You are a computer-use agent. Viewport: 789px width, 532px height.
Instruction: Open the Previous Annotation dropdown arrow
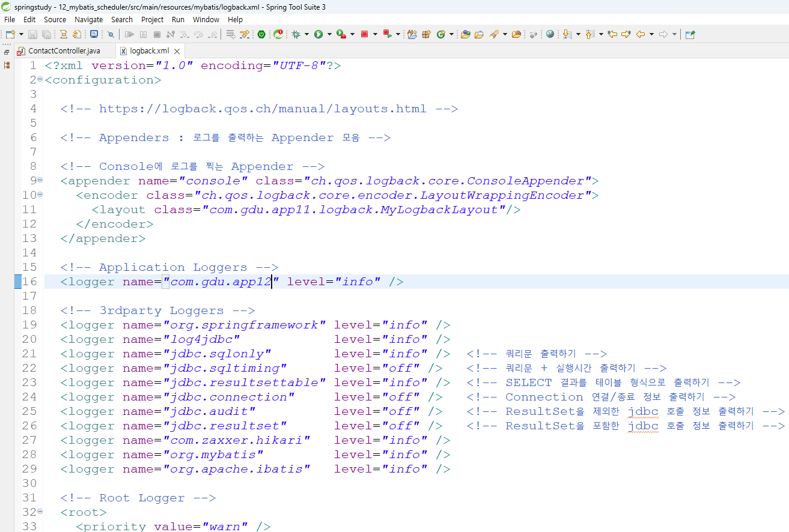click(x=601, y=34)
